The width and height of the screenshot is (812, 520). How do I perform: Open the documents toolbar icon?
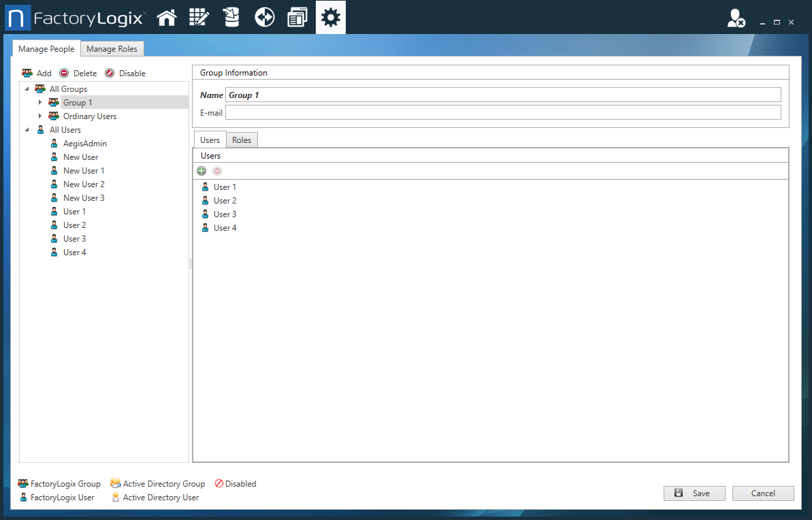(297, 17)
